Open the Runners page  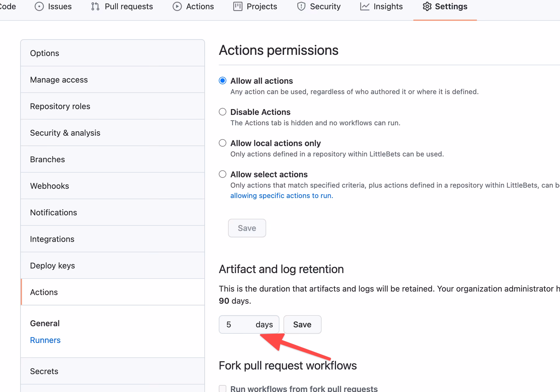click(45, 340)
